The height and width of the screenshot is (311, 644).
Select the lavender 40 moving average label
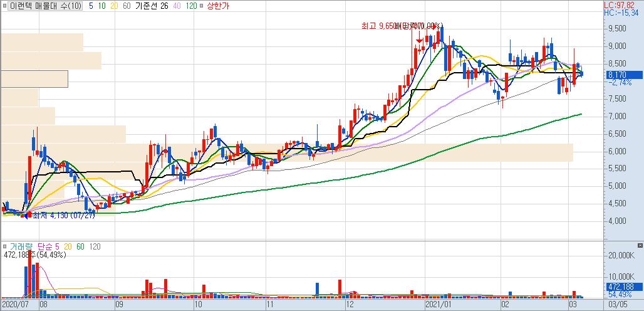[x=176, y=6]
